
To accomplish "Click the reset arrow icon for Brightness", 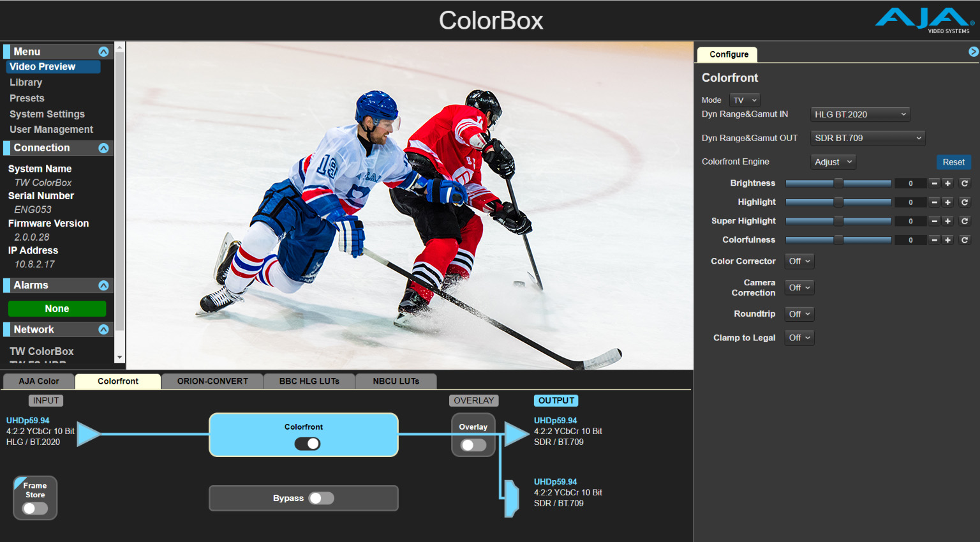I will pos(964,183).
